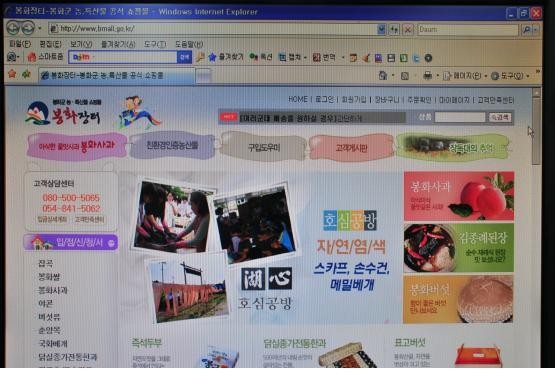Click the 로그인 link in top navigation
The height and width of the screenshot is (369, 555).
coord(325,99)
